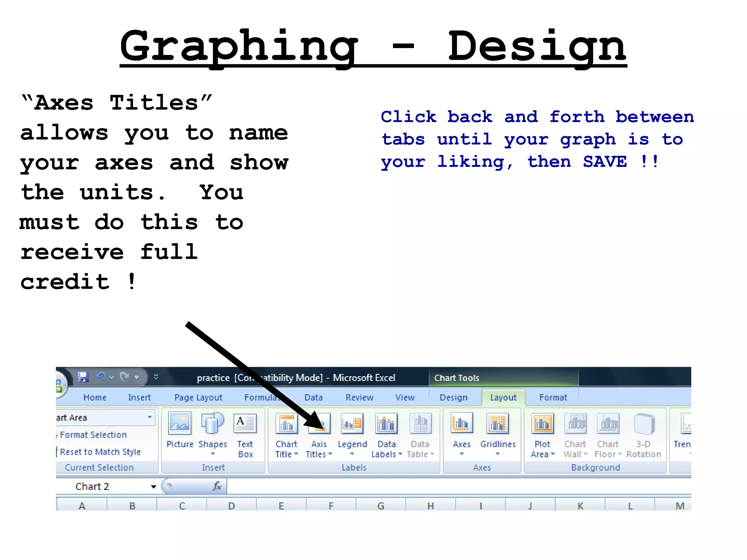Open the Formulas tab

[x=263, y=397]
